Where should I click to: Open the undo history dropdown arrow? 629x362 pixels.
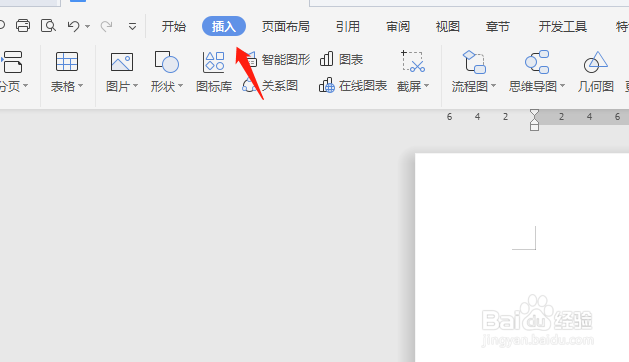87,27
